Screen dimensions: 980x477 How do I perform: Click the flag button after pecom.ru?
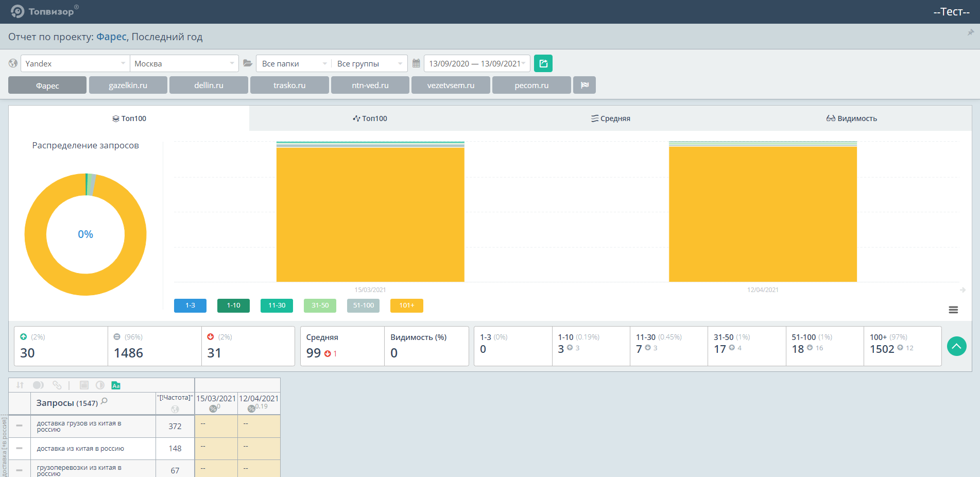click(585, 85)
